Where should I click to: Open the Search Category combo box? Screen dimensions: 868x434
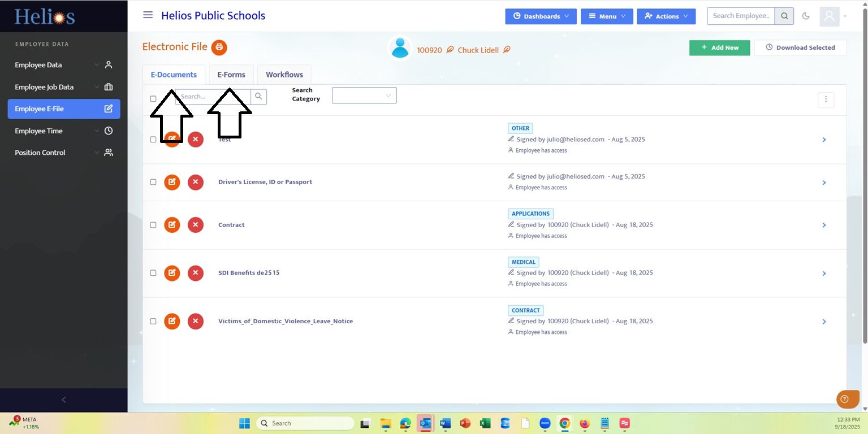(x=364, y=96)
